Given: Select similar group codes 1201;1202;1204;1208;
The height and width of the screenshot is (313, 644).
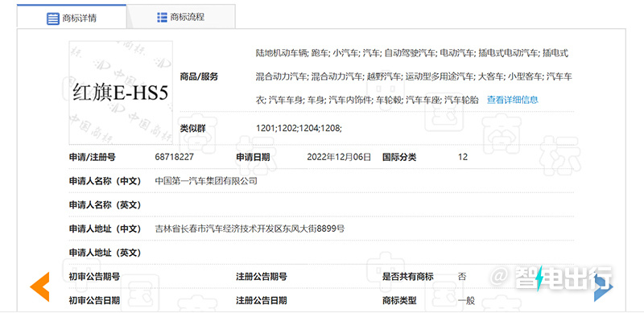Looking at the screenshot, I should 299,129.
